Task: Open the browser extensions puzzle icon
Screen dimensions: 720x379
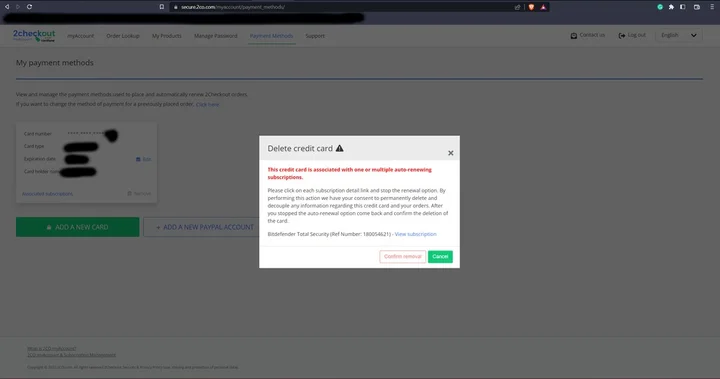Action: [x=671, y=7]
